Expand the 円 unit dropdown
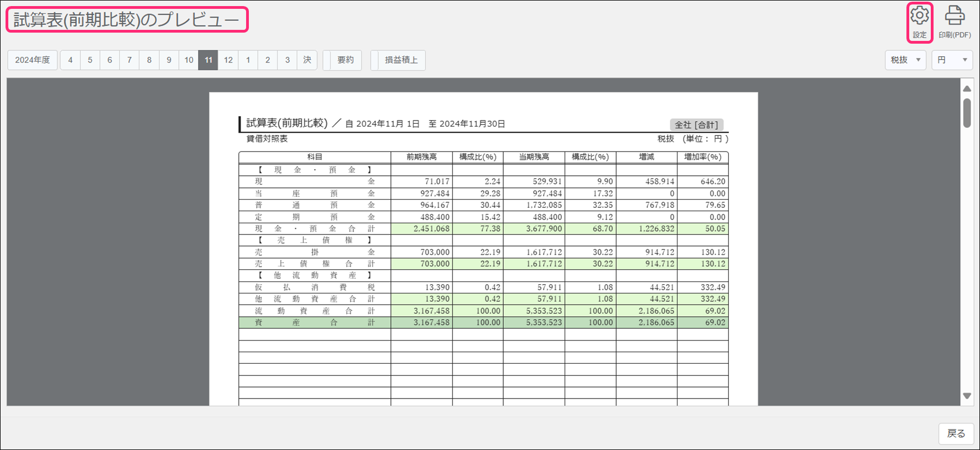This screenshot has width=980, height=450. click(x=952, y=60)
